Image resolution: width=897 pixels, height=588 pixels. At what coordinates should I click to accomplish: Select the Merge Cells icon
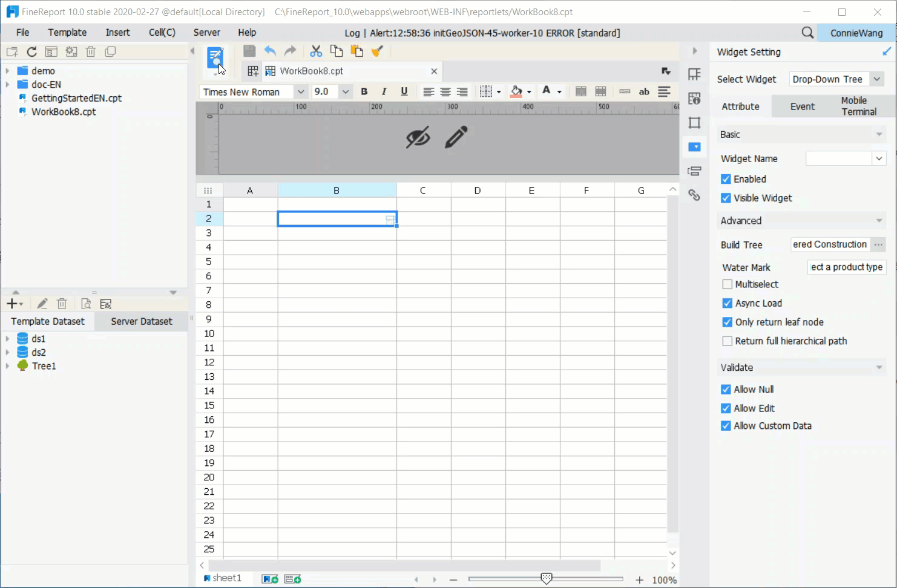[x=580, y=91]
